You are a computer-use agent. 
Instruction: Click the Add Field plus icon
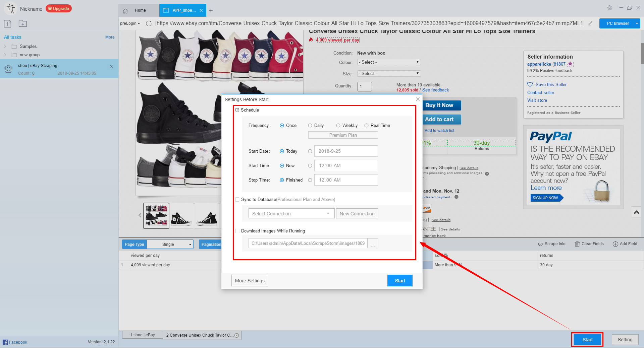615,244
